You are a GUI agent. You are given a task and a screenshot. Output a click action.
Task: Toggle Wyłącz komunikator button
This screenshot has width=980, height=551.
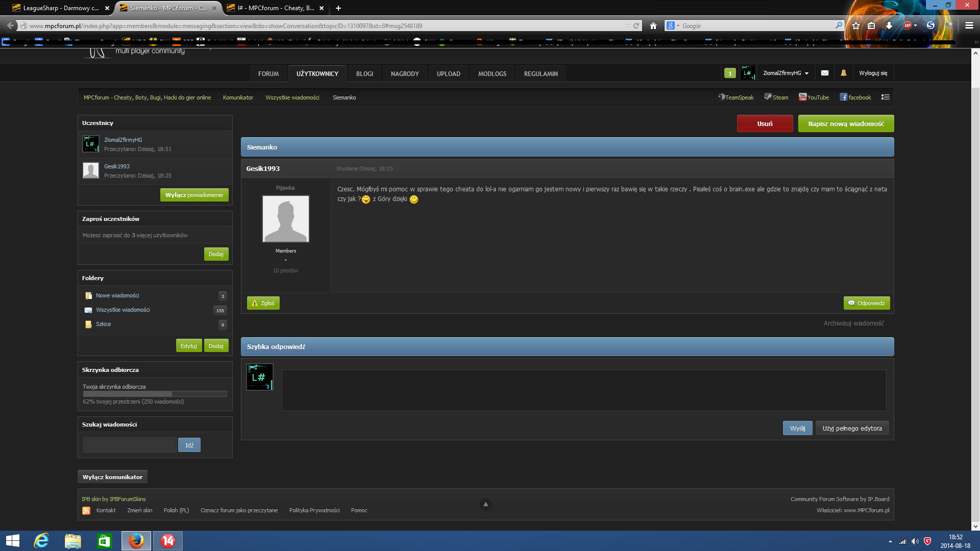coord(112,477)
